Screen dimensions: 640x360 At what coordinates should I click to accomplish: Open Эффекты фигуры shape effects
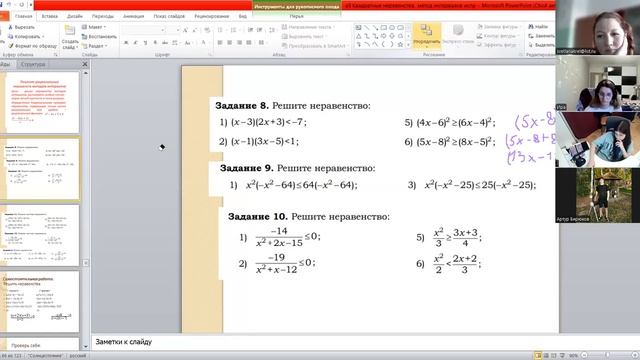(498, 45)
